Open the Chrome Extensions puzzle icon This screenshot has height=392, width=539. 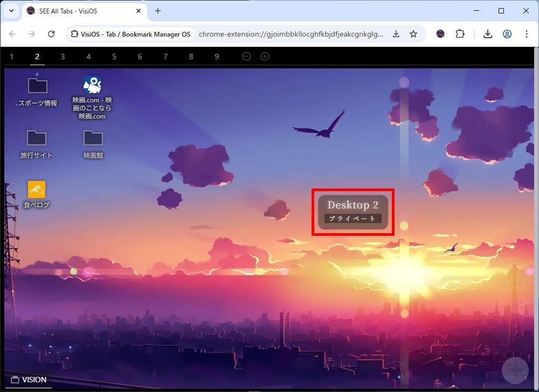point(460,34)
